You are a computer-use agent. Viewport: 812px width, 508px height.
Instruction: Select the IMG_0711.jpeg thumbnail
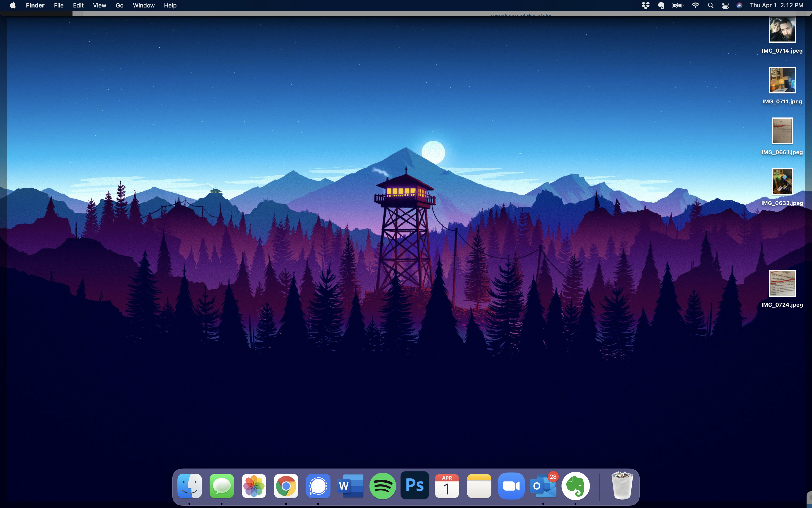782,80
